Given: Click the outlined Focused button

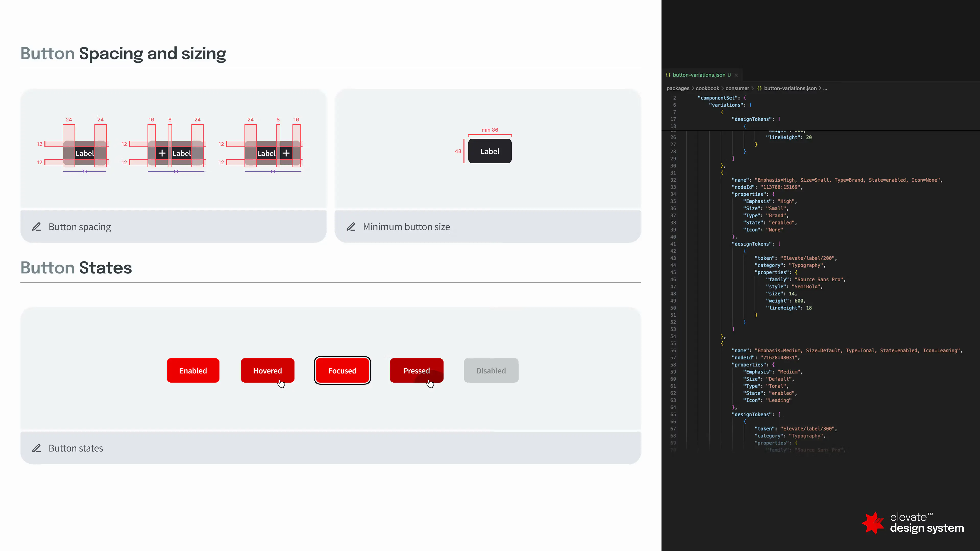Looking at the screenshot, I should click(x=342, y=370).
